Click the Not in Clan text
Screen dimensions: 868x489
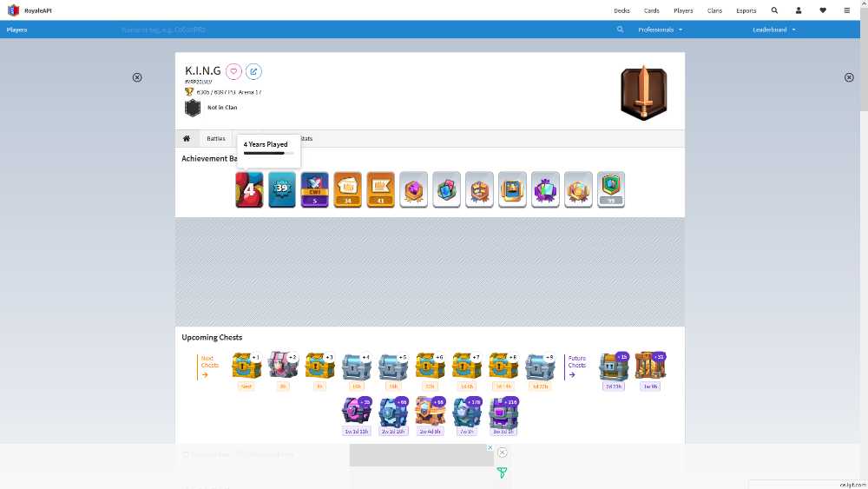coord(222,108)
